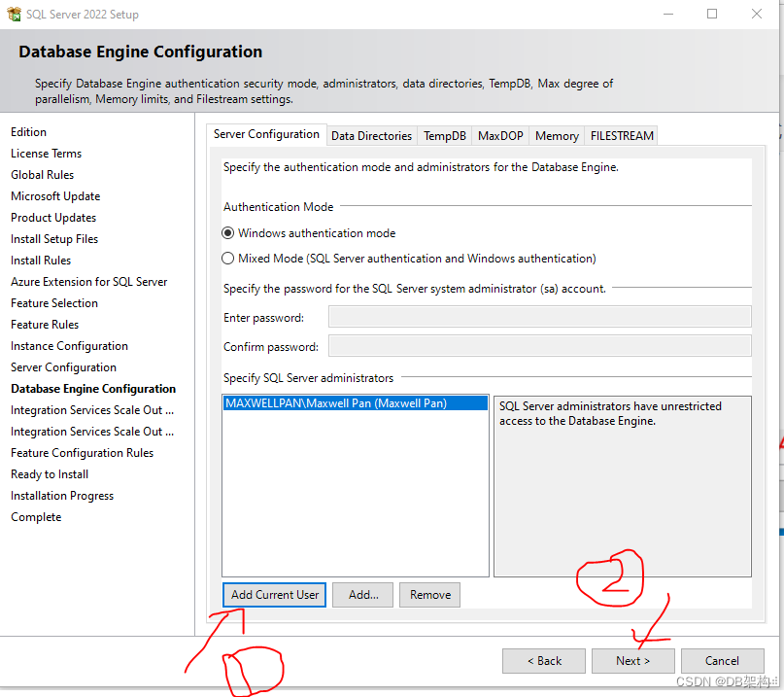
Task: Select Windows authentication mode
Action: tap(227, 232)
